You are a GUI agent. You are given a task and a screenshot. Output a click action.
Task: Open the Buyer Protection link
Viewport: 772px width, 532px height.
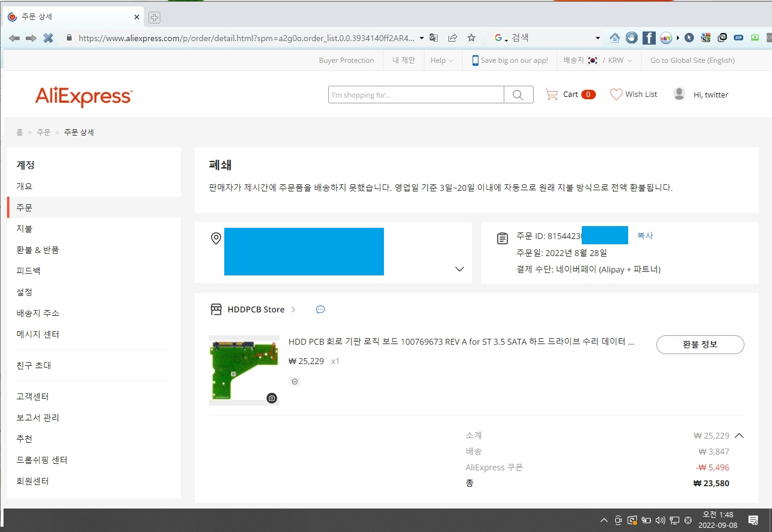(346, 60)
